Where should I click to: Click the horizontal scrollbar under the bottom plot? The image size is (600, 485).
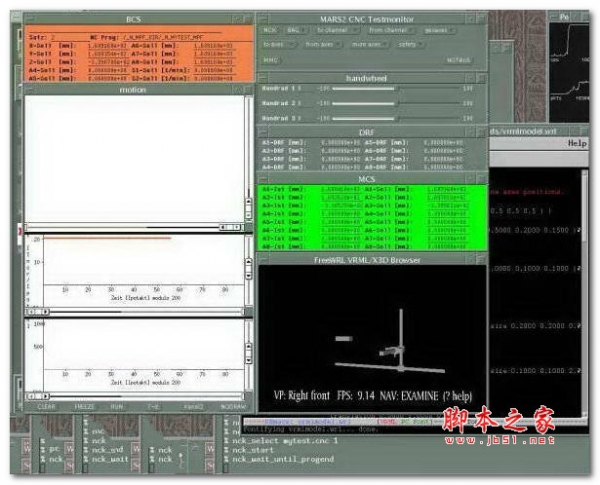point(134,396)
